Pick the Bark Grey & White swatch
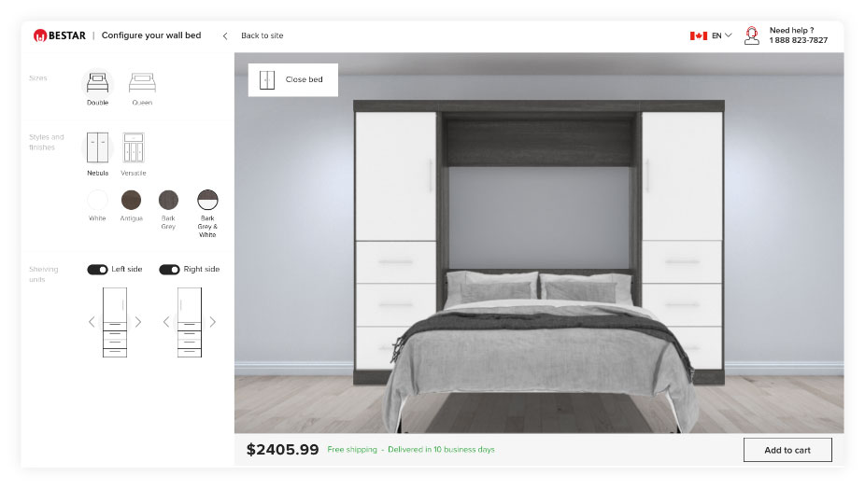 click(x=207, y=200)
